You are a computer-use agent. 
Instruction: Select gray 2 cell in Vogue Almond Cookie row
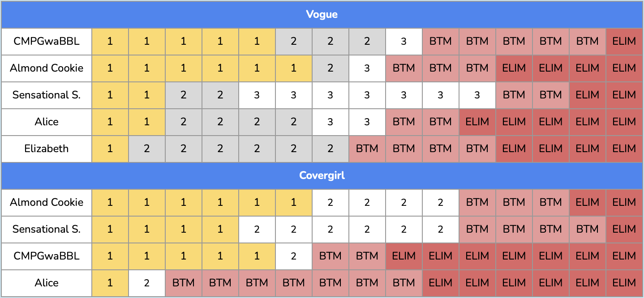(x=330, y=68)
